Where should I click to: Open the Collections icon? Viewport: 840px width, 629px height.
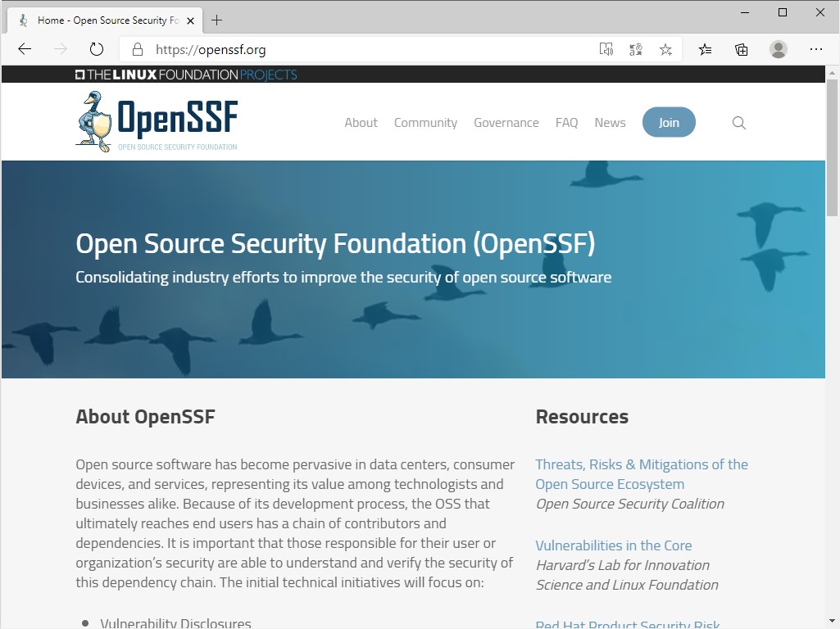point(741,49)
